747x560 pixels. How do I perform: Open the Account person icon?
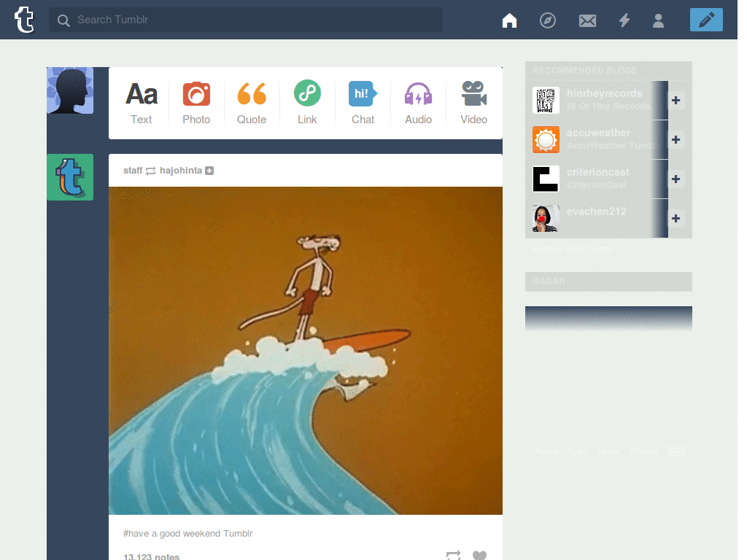point(658,20)
